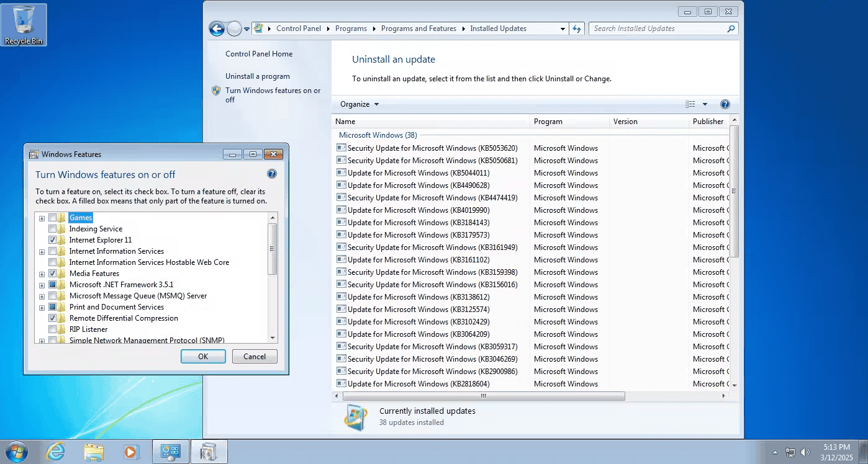The height and width of the screenshot is (464, 868).
Task: Click updates list horizontal scrollbar
Action: (483, 396)
